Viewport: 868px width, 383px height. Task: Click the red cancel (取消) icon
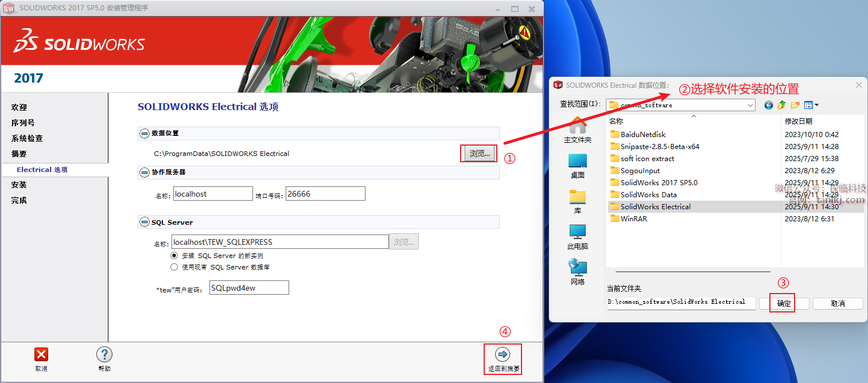pyautogui.click(x=41, y=355)
